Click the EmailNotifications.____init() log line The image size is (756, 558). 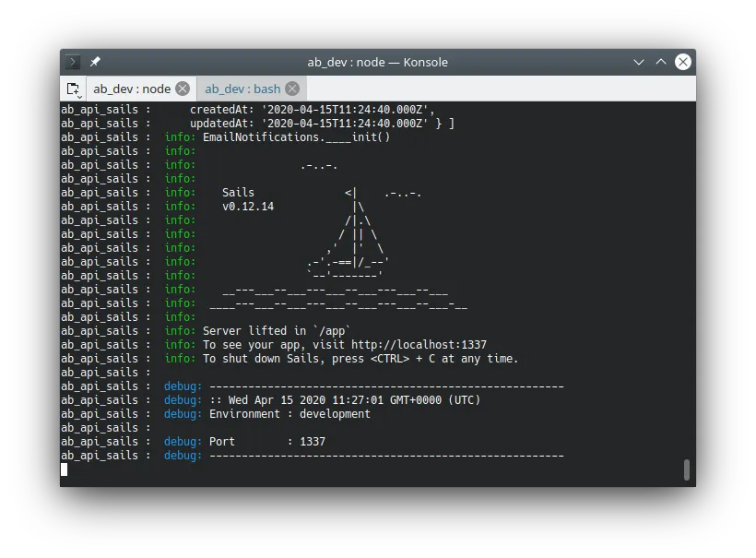click(x=296, y=137)
